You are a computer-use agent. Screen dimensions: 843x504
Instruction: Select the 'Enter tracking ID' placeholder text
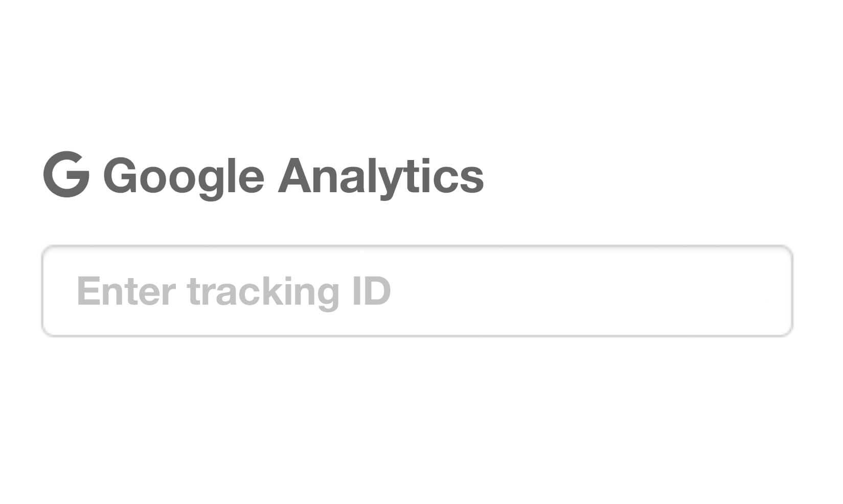coord(234,292)
